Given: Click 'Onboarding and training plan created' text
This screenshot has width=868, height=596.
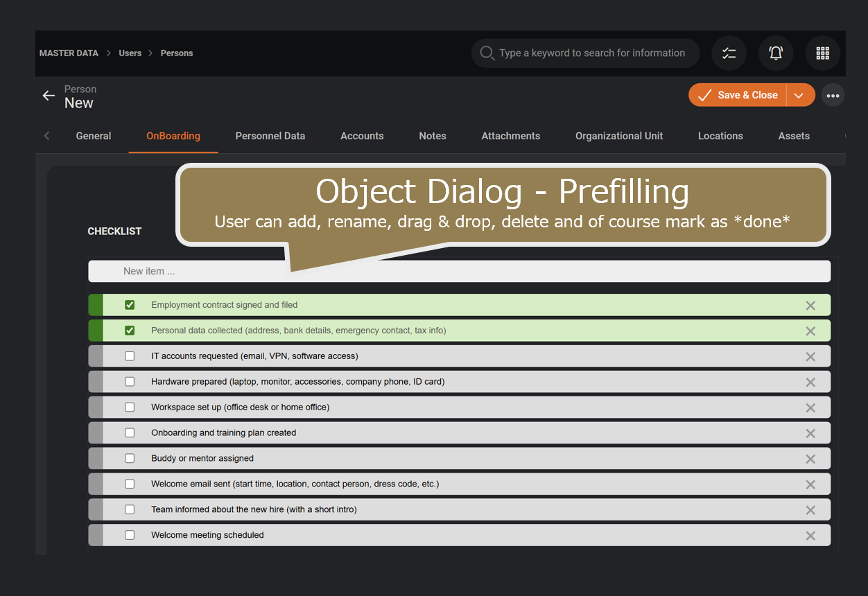Looking at the screenshot, I should (224, 433).
